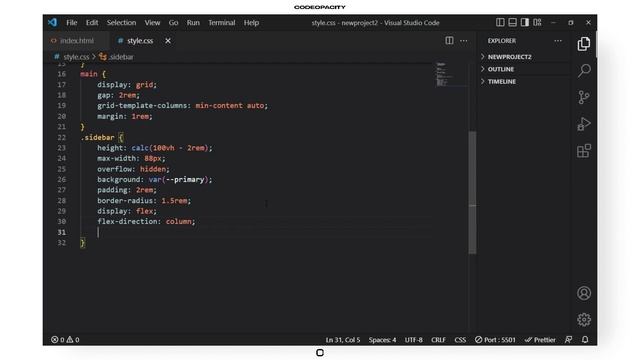Open the View menu

(x=152, y=22)
